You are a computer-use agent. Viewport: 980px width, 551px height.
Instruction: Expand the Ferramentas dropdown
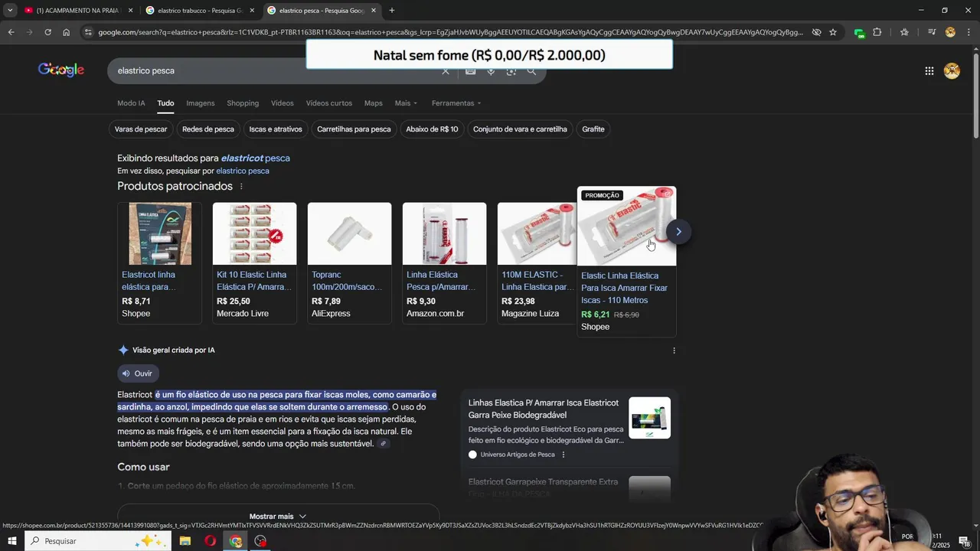pyautogui.click(x=456, y=103)
